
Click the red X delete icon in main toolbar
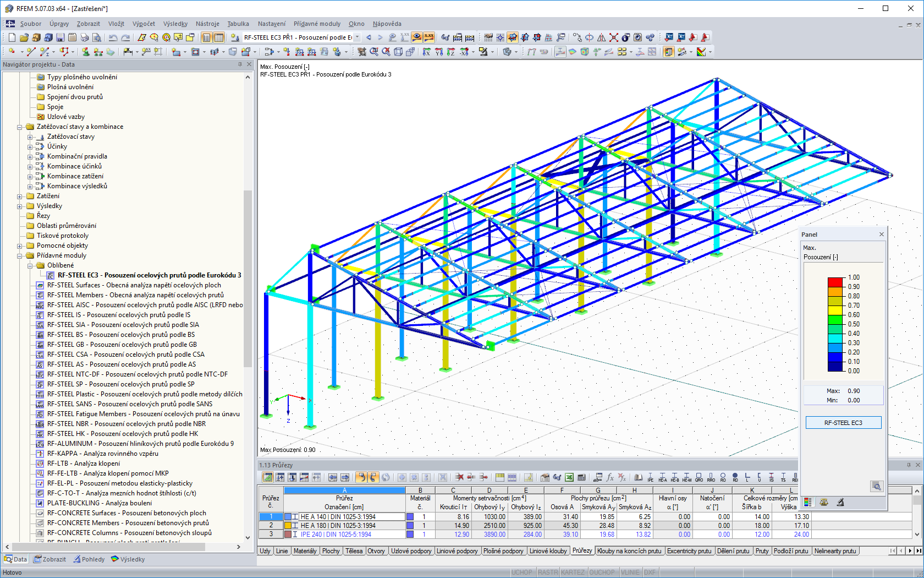613,37
